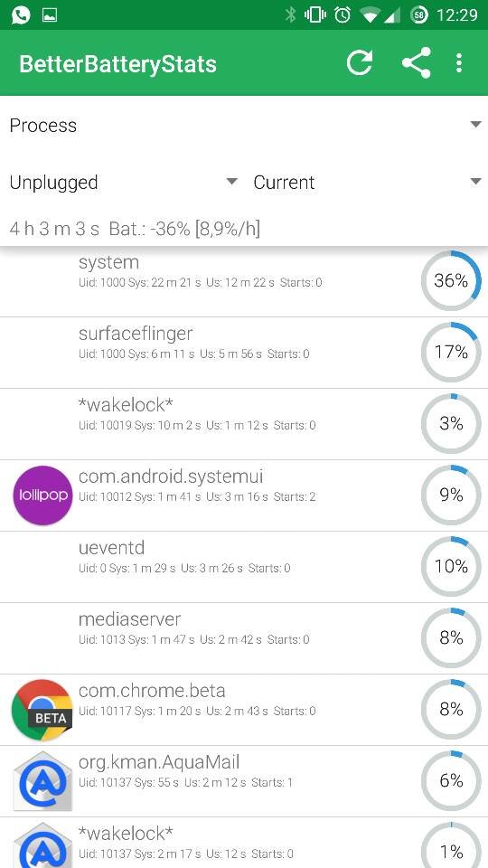Image resolution: width=488 pixels, height=868 pixels.
Task: Open the com.chrome.beta process entry
Action: (x=244, y=710)
